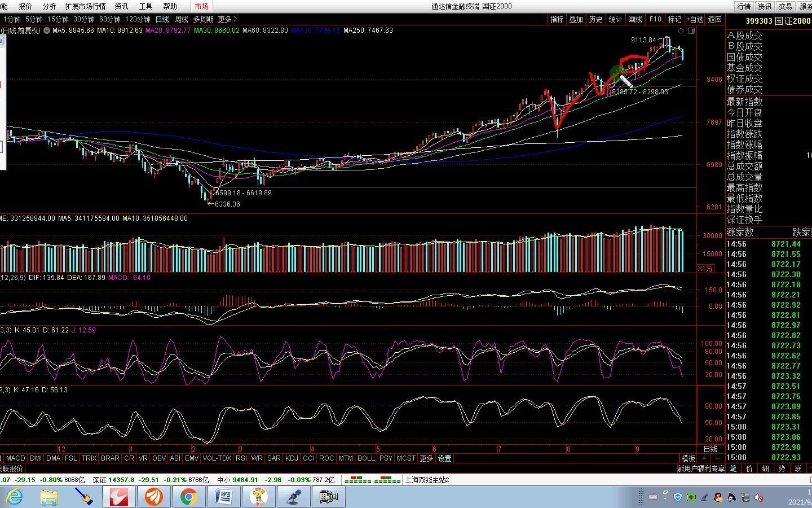Select the VOL-TDX indicator tab
Screen dimensions: 812x508
217,458
